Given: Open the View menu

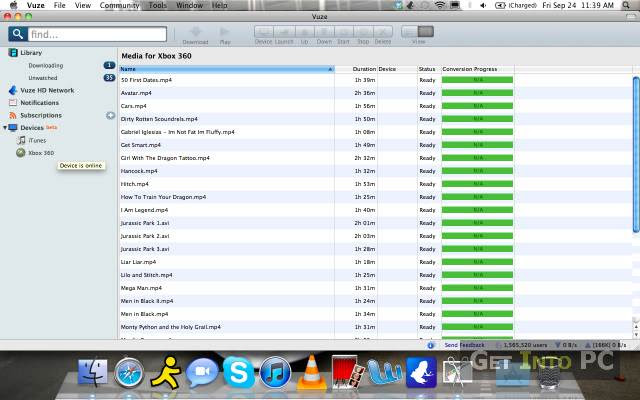Looking at the screenshot, I should click(x=83, y=5).
